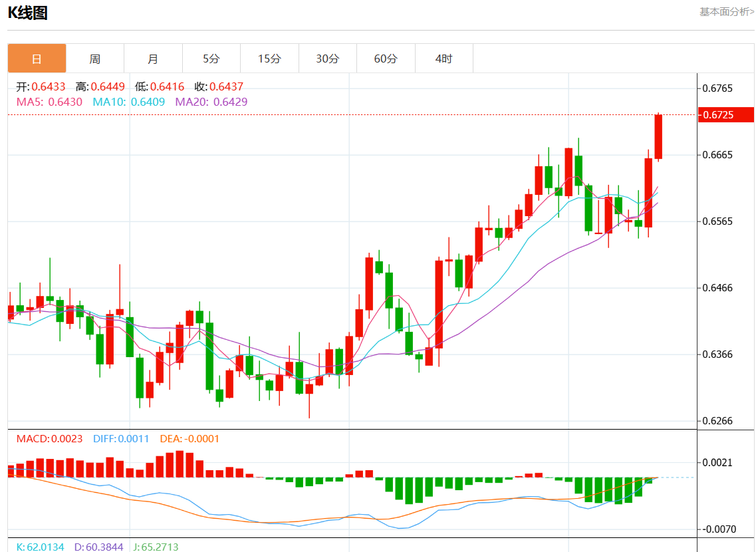
Task: Click the latest tall red candlestick at 0.6725
Action: coord(658,137)
